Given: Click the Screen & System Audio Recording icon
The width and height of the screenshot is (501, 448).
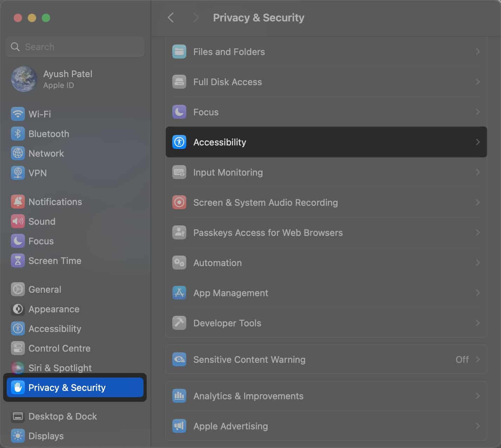Looking at the screenshot, I should pyautogui.click(x=179, y=202).
